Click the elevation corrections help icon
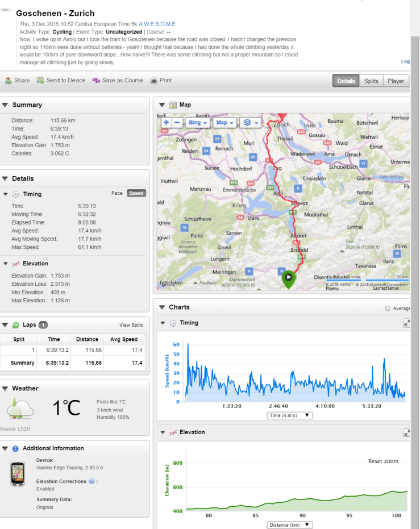The image size is (420, 529). point(92,481)
